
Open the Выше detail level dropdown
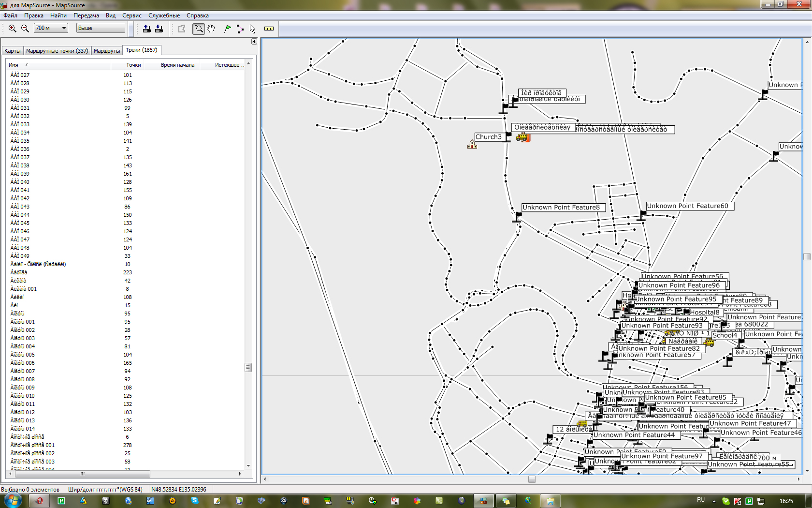(101, 28)
